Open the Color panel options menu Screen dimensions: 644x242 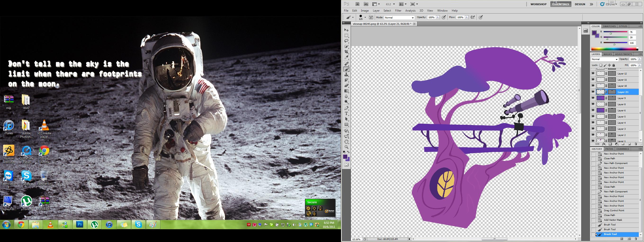[x=640, y=26]
